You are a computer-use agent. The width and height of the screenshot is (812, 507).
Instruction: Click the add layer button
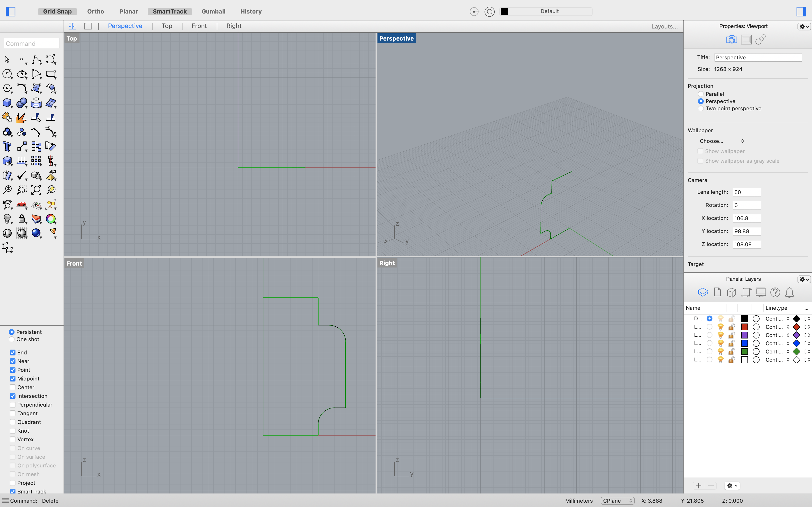[699, 485]
